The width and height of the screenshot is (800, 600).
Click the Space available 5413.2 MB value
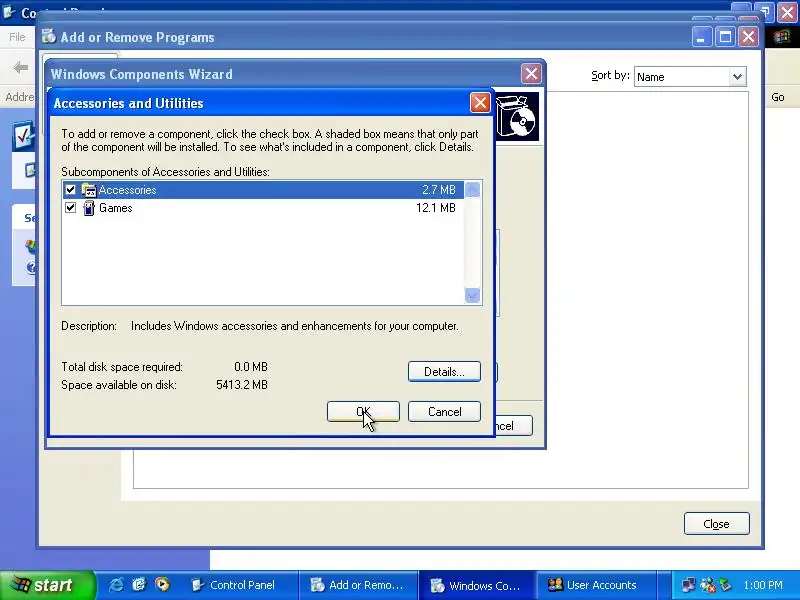tap(242, 385)
